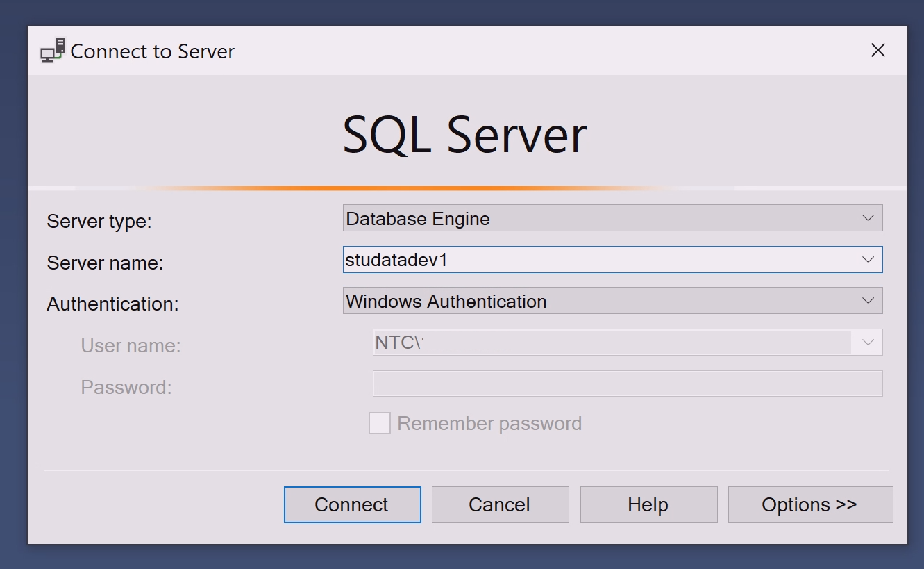Image resolution: width=924 pixels, height=569 pixels.
Task: Close the Connect to Server dialog
Action: click(x=877, y=50)
